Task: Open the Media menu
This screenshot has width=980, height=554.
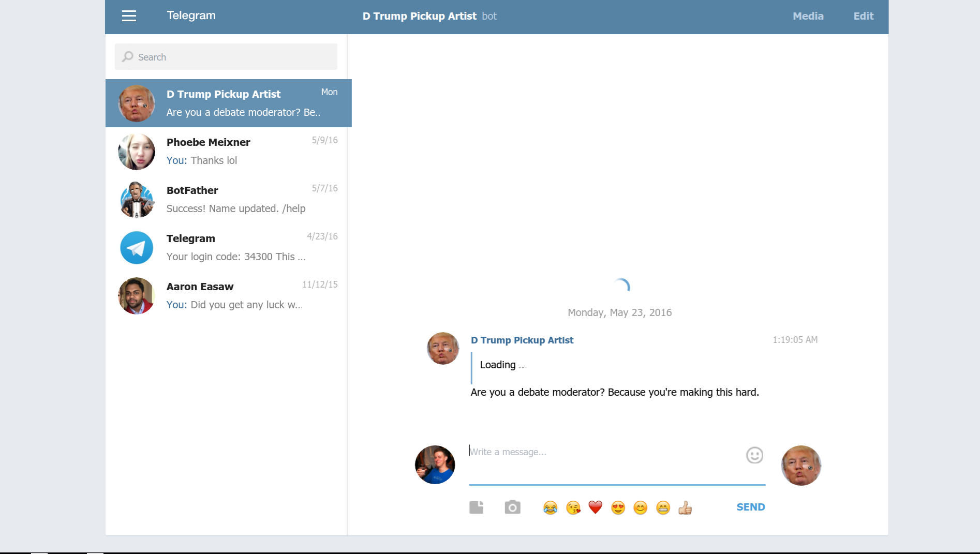Action: click(x=808, y=16)
